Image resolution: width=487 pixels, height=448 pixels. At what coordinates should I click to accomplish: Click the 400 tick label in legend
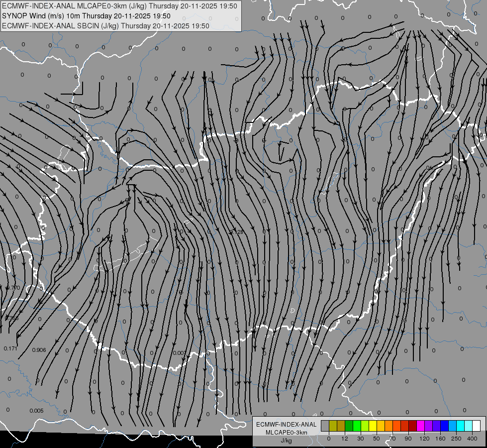[x=472, y=439]
